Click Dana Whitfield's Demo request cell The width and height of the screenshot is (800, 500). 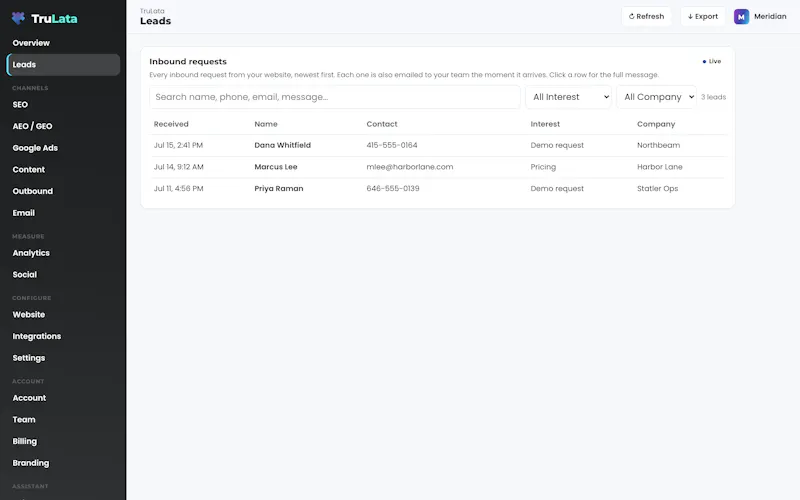tap(557, 145)
